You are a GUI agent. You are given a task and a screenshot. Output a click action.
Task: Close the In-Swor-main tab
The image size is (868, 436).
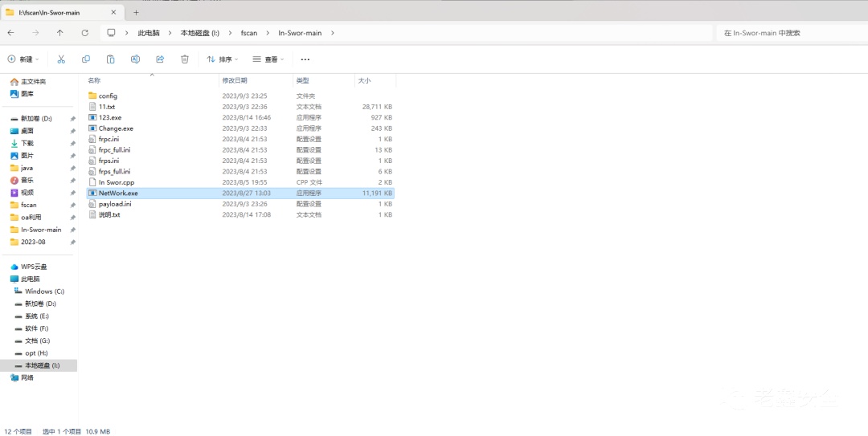(x=113, y=12)
